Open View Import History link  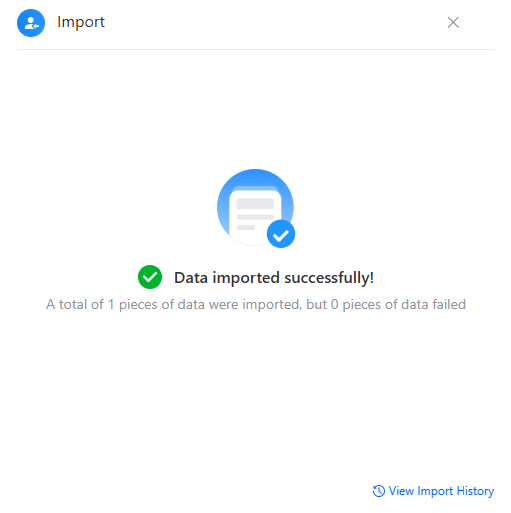(433, 491)
